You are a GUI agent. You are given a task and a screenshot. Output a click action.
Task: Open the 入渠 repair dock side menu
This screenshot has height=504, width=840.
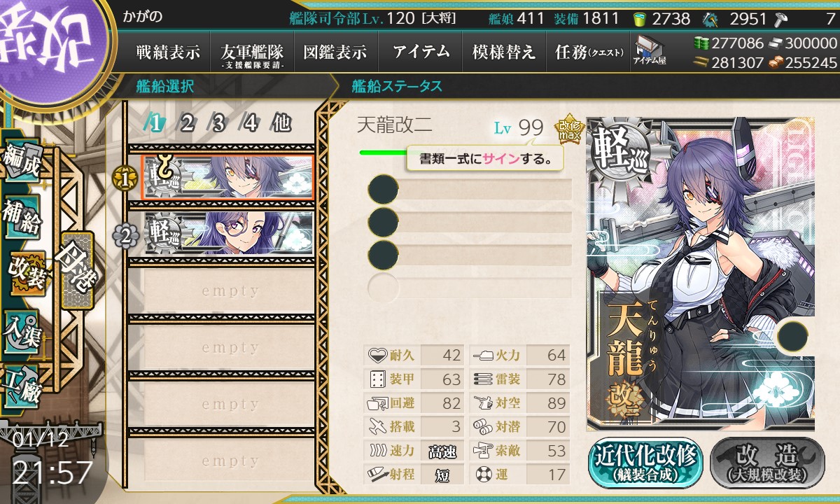click(x=23, y=330)
